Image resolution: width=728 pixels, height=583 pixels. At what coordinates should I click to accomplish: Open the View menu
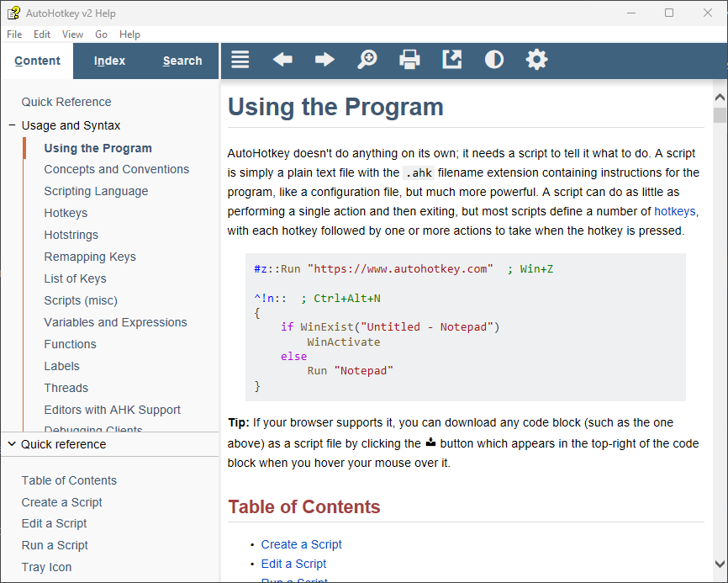[x=72, y=34]
